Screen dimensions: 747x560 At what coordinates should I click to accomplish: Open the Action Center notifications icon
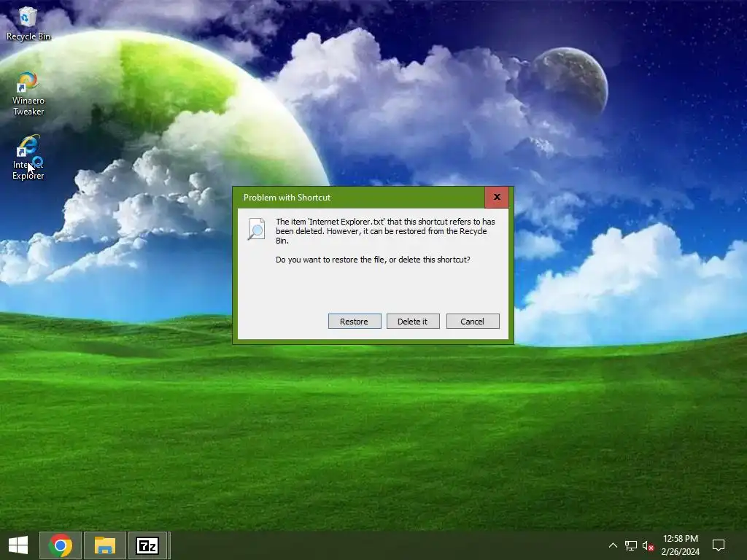tap(719, 545)
